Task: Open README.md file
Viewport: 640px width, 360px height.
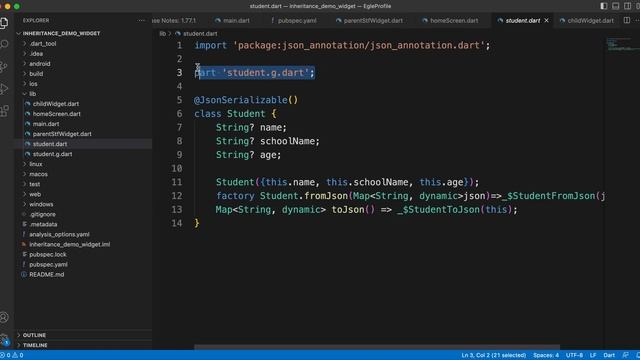Action: click(x=47, y=274)
